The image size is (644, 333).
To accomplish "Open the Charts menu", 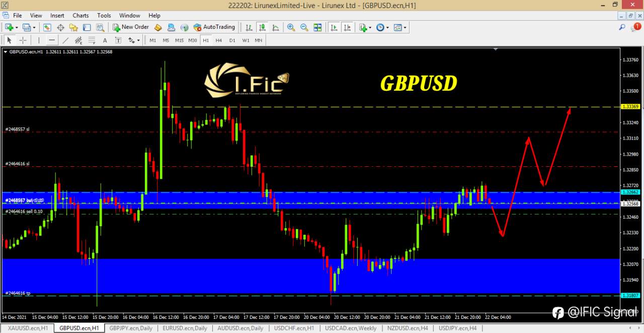I will (80, 16).
